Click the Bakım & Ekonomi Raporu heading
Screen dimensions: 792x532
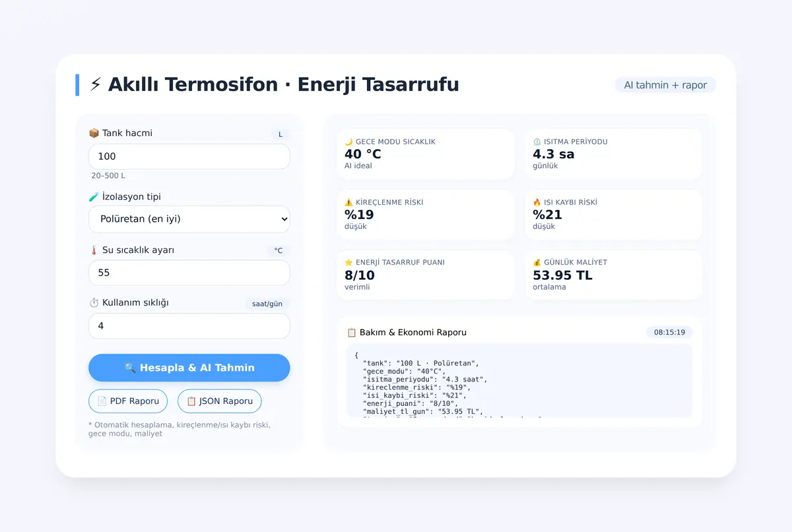point(413,333)
